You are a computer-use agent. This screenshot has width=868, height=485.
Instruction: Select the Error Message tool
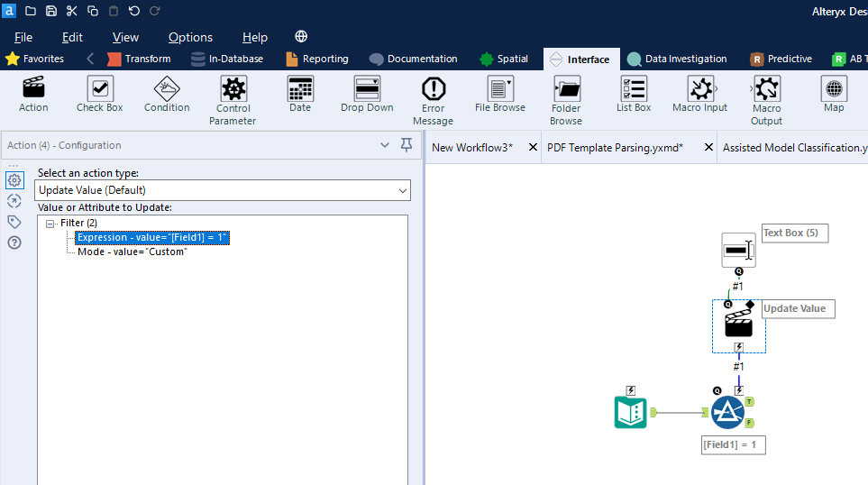coord(434,101)
